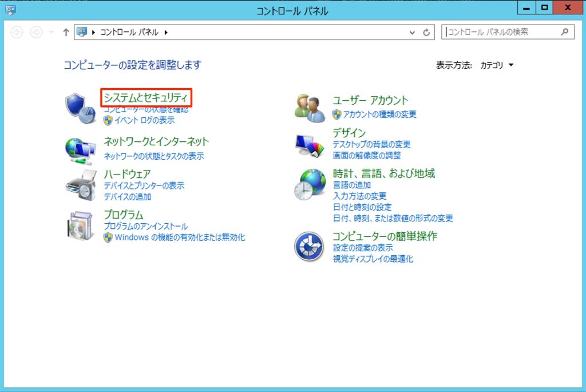
Task: Open ユーザー アカウント category
Action: click(370, 100)
